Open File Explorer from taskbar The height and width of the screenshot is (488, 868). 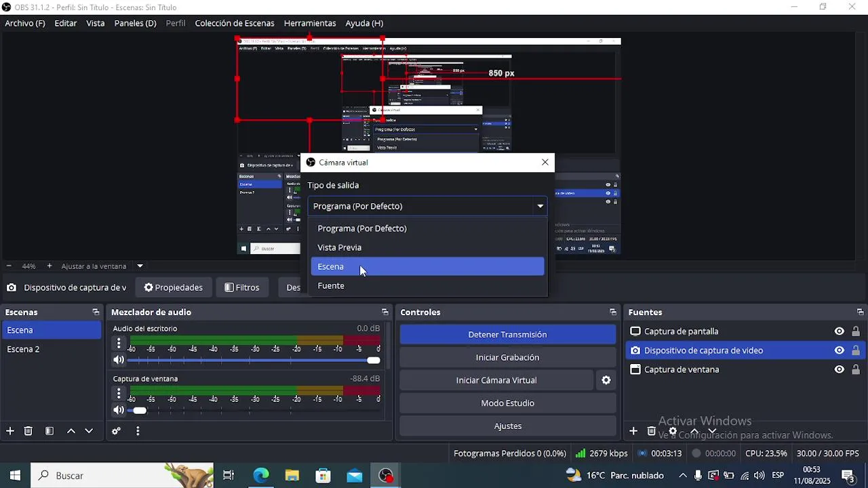[292, 476]
